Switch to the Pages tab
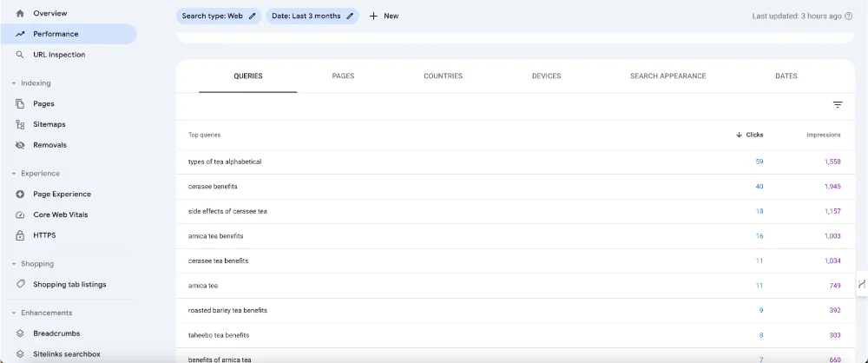 tap(343, 76)
